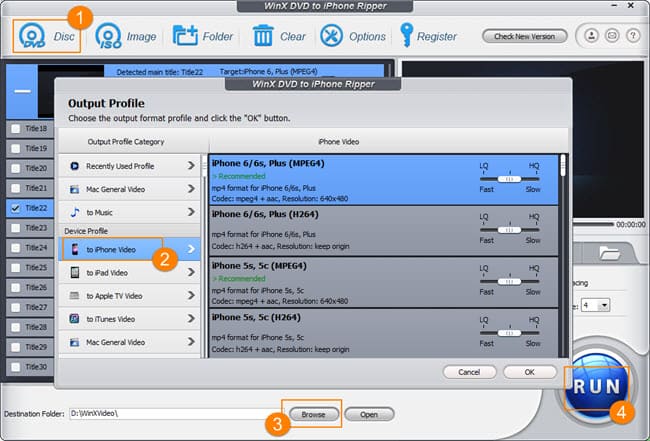
Task: Expand the bottom Mac General Video chevron
Action: pos(191,342)
